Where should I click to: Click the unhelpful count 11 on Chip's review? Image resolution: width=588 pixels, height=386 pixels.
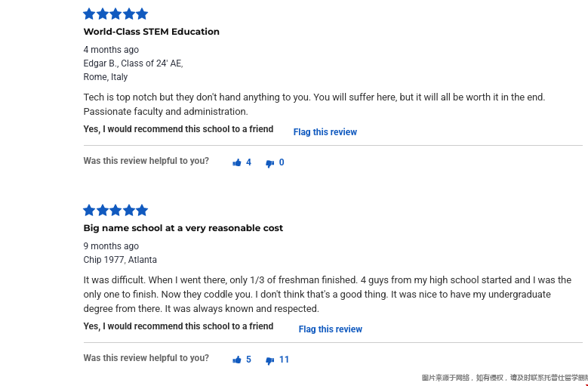pyautogui.click(x=284, y=360)
